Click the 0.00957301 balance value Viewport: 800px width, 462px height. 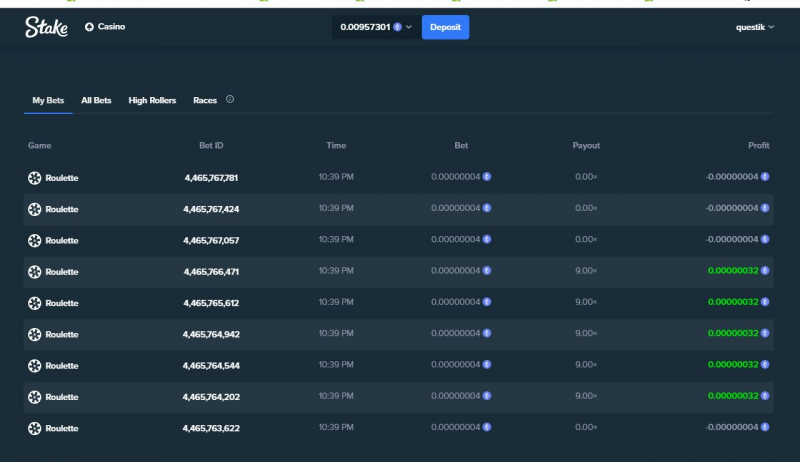click(365, 27)
